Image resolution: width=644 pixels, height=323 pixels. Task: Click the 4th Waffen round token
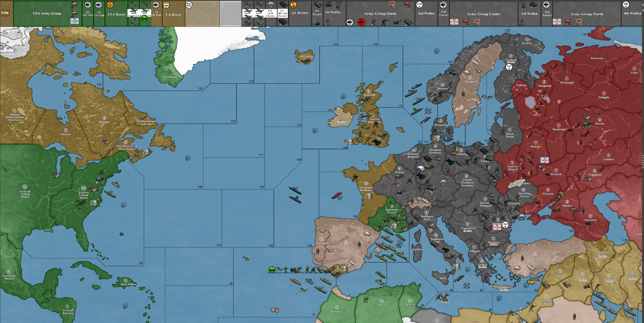click(x=626, y=5)
